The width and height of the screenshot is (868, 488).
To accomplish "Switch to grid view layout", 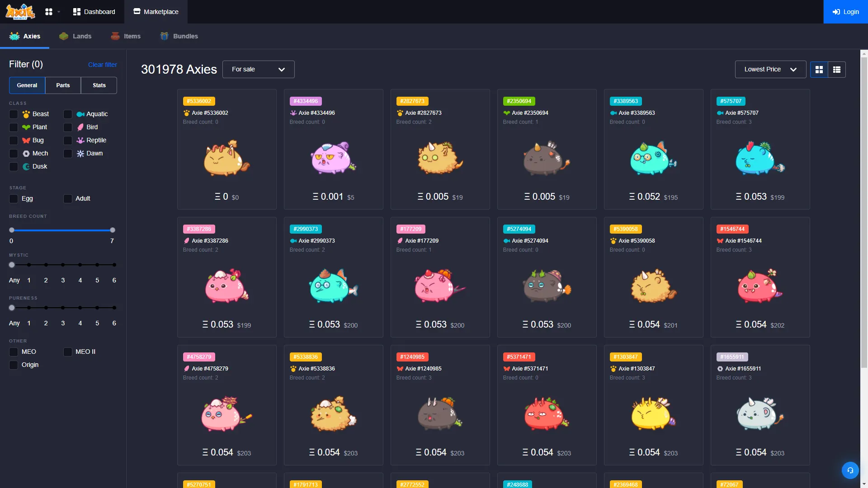I will tap(819, 70).
